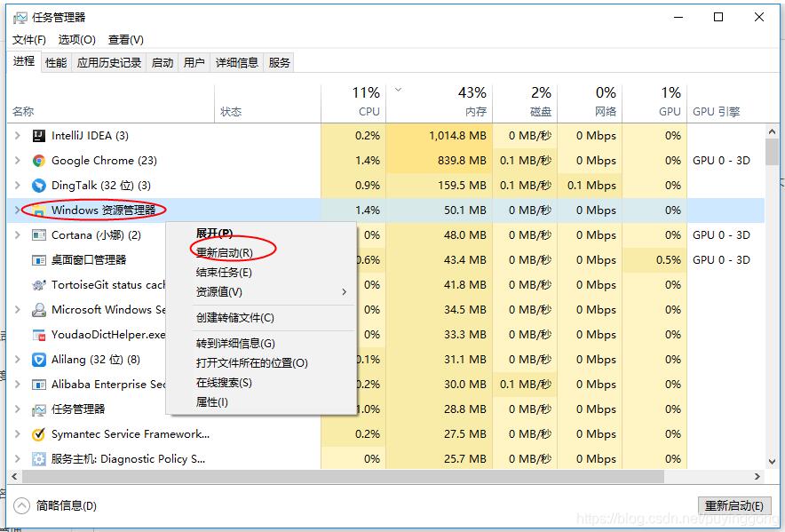Expand the Google Chrome process group
This screenshot has height=532, width=785.
(x=16, y=161)
